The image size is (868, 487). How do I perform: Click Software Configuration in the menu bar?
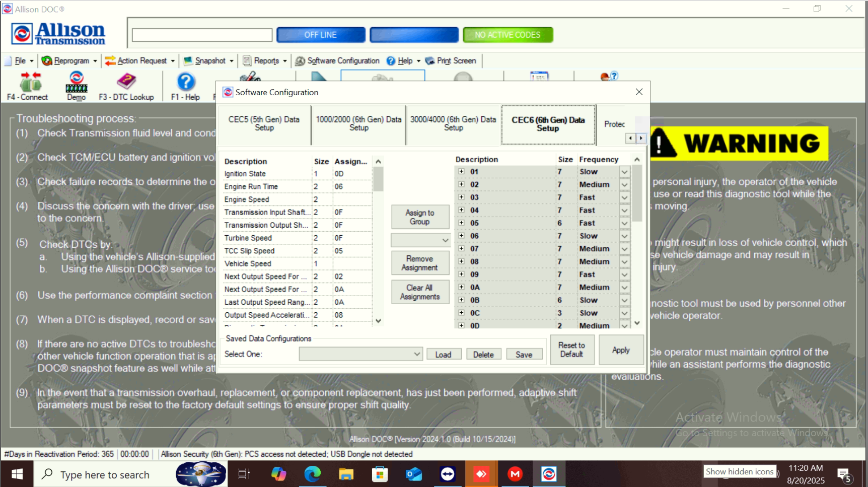point(337,61)
